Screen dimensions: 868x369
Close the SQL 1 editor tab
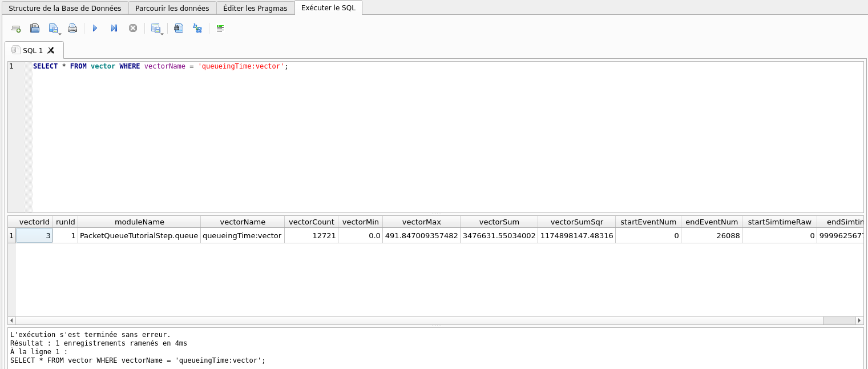51,50
